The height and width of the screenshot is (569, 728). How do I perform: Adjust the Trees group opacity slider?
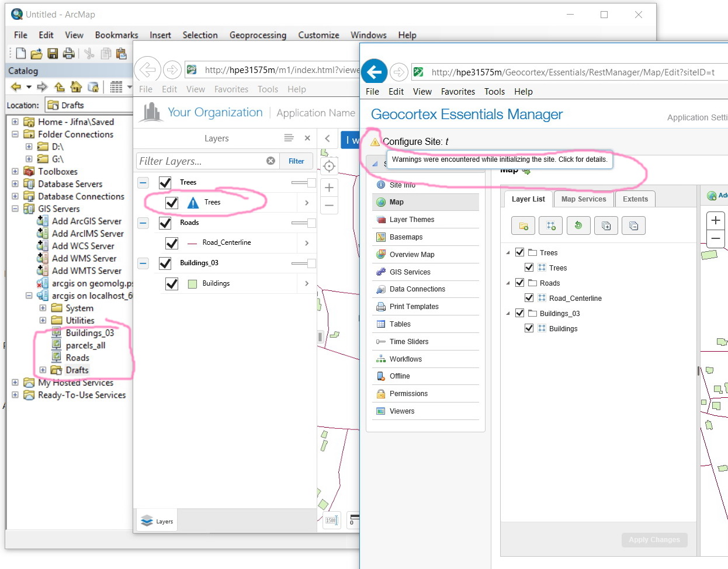point(304,183)
